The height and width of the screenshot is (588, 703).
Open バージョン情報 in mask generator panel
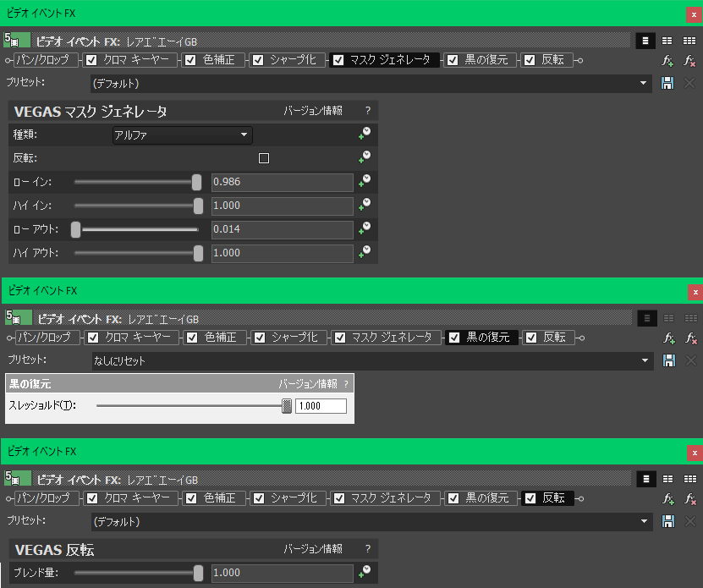pos(313,110)
